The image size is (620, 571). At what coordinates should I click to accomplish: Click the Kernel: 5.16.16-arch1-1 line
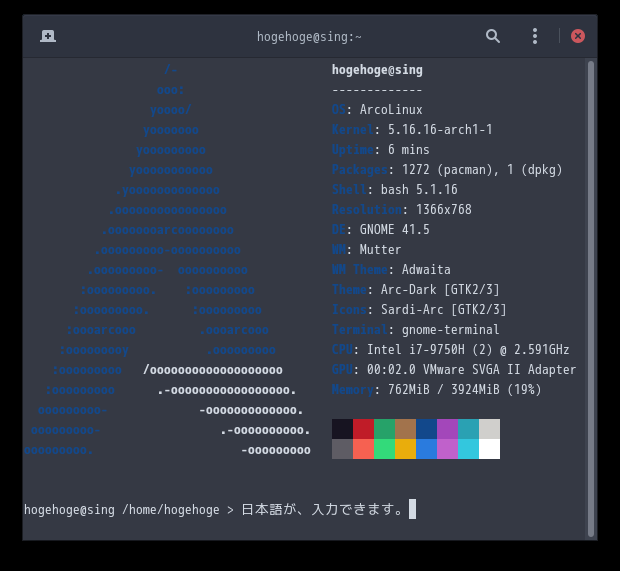412,129
